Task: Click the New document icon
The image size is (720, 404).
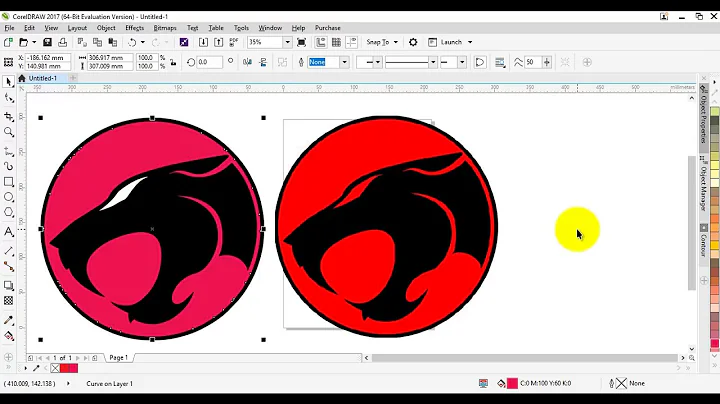Action: click(8, 42)
